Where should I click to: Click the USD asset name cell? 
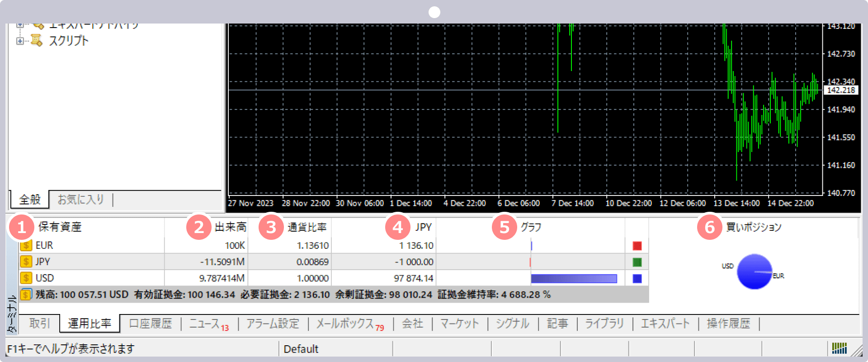(x=45, y=278)
